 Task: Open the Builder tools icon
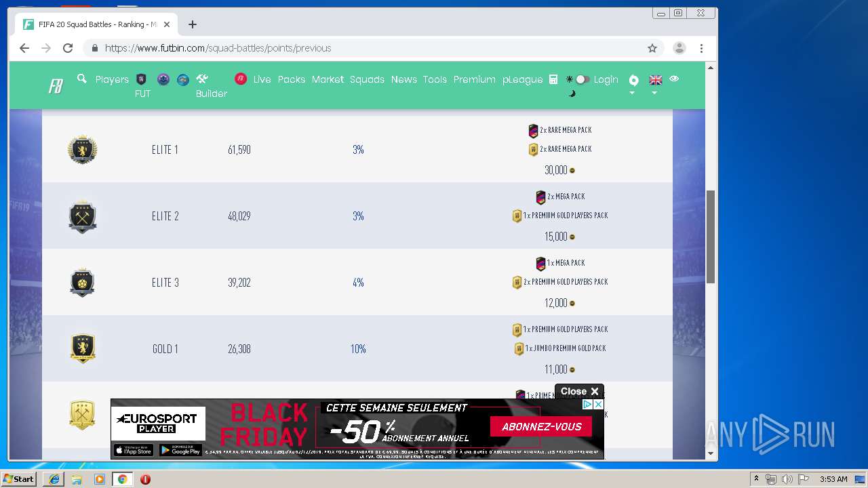point(202,79)
